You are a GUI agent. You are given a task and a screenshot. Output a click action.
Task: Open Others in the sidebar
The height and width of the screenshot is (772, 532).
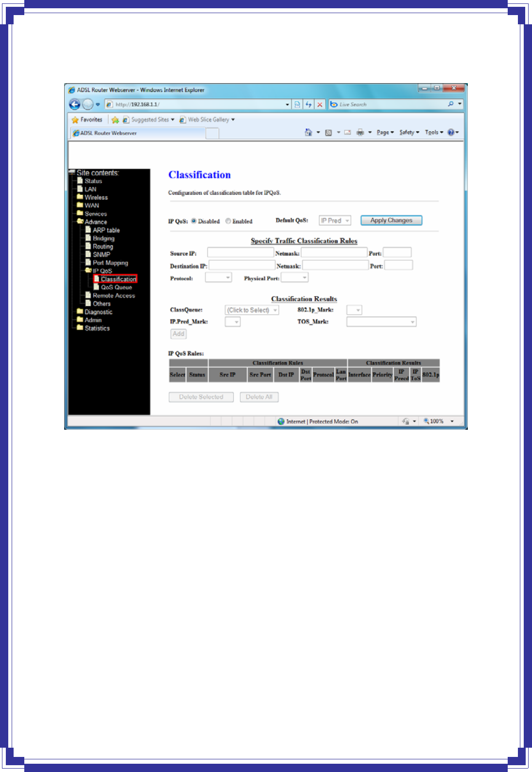(x=102, y=303)
